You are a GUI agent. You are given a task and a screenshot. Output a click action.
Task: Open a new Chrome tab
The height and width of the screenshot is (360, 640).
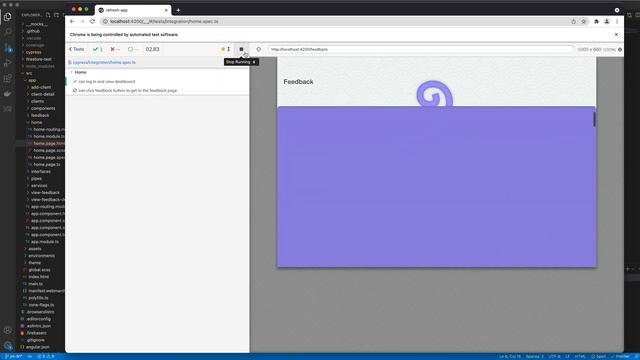pos(178,10)
